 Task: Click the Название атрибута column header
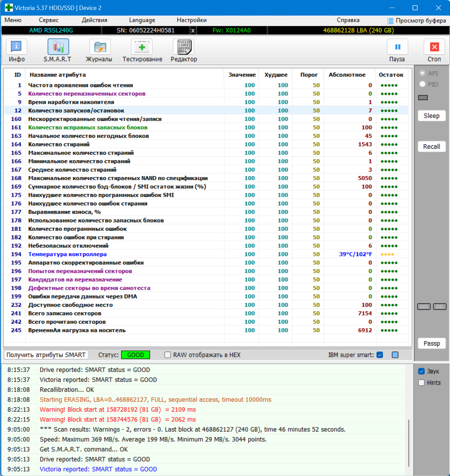pyautogui.click(x=58, y=75)
